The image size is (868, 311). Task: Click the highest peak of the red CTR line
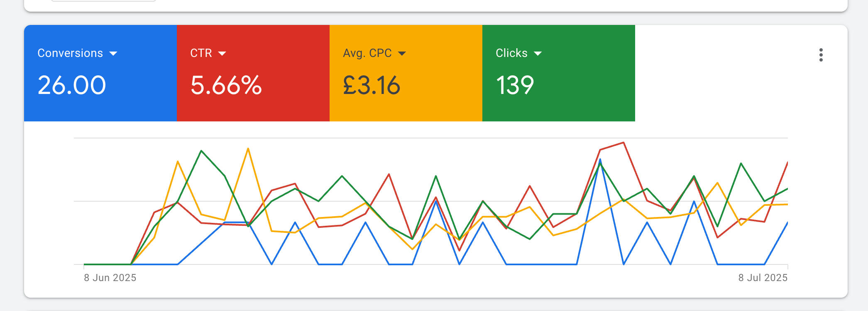coord(623,143)
